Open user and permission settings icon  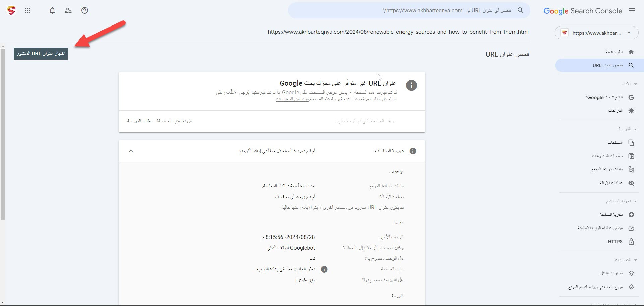point(68,11)
